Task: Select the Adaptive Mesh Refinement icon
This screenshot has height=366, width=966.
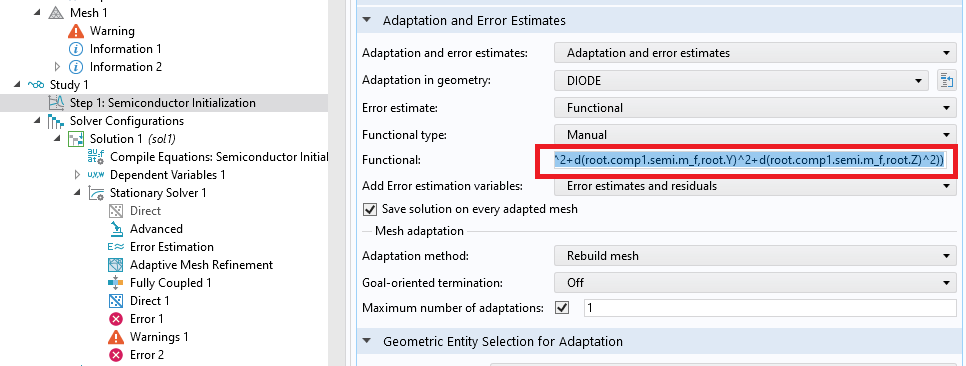Action: [x=116, y=265]
